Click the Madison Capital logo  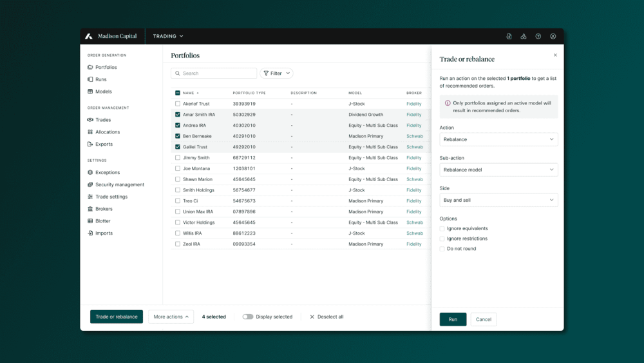click(111, 36)
